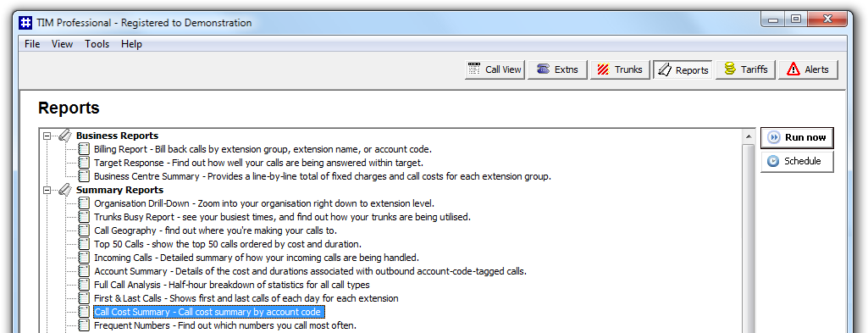Select the Frequent Numbers report
This screenshot has width=868, height=333.
point(224,325)
